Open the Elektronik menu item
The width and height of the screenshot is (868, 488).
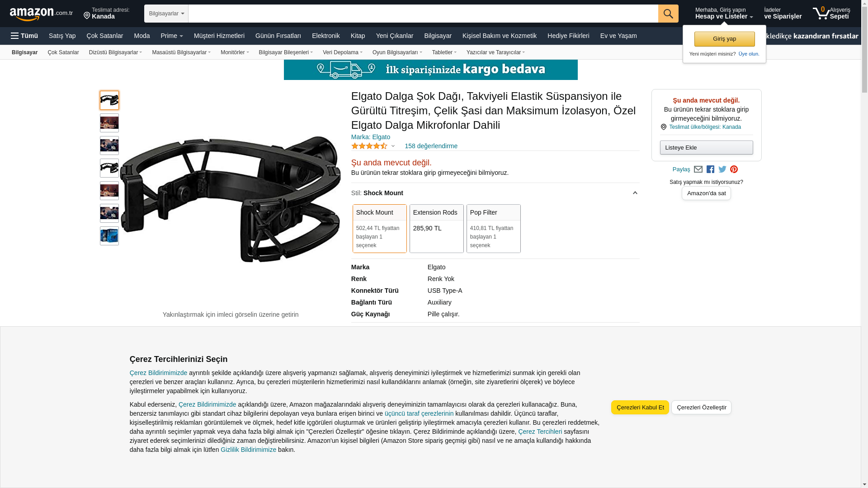pyautogui.click(x=325, y=36)
